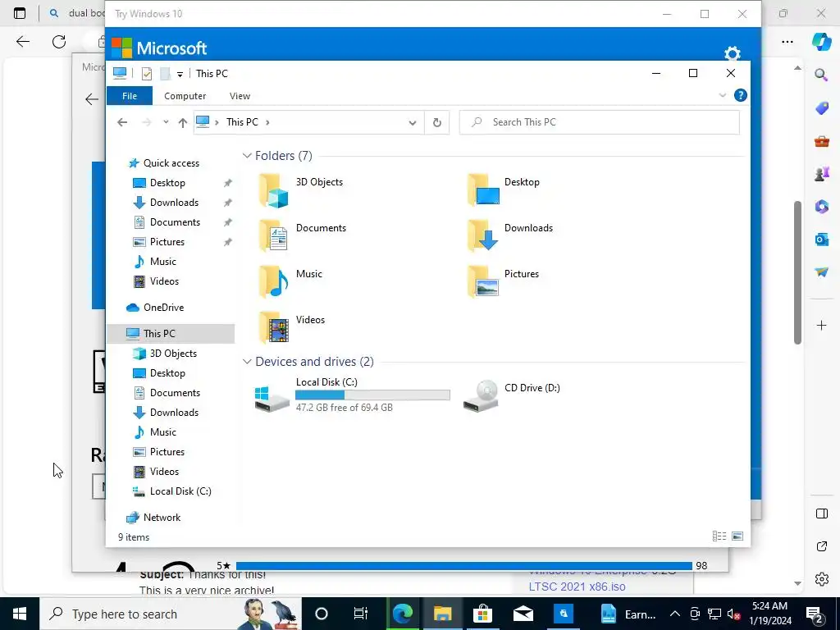The image size is (840, 630).
Task: Select OneDrive in the navigation pane
Action: point(163,308)
